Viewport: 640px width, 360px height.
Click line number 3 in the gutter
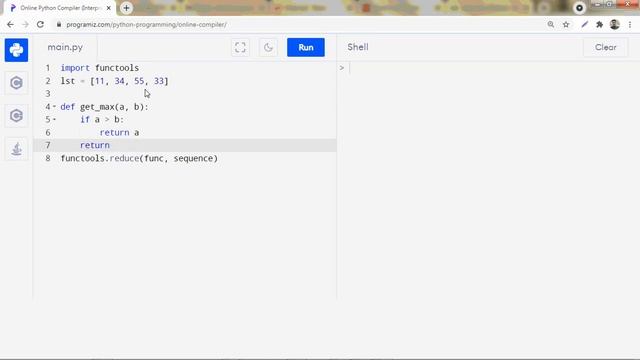point(48,94)
